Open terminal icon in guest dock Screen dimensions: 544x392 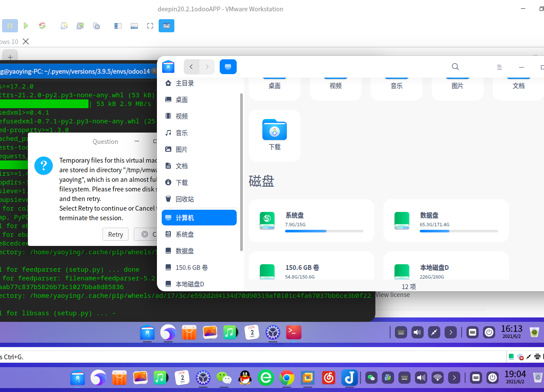(294, 333)
